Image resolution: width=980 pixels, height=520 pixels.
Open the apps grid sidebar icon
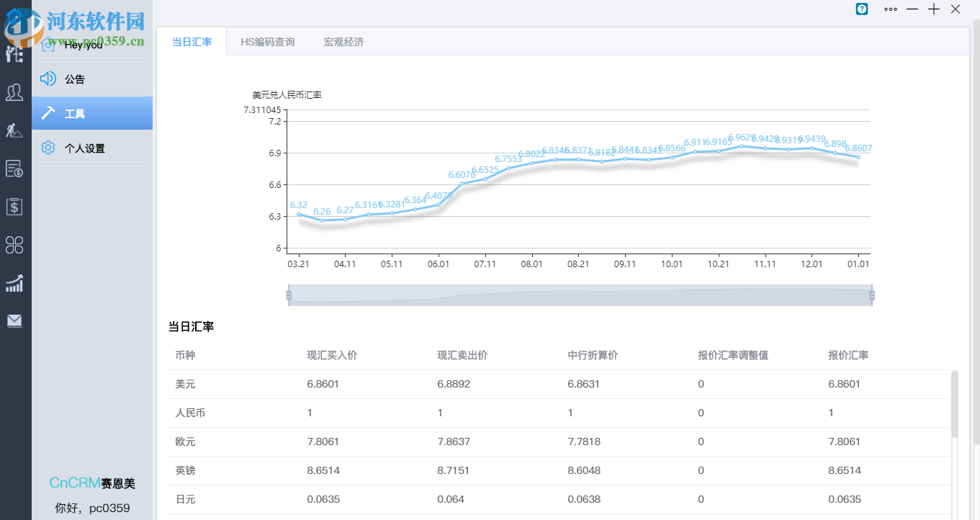point(14,245)
